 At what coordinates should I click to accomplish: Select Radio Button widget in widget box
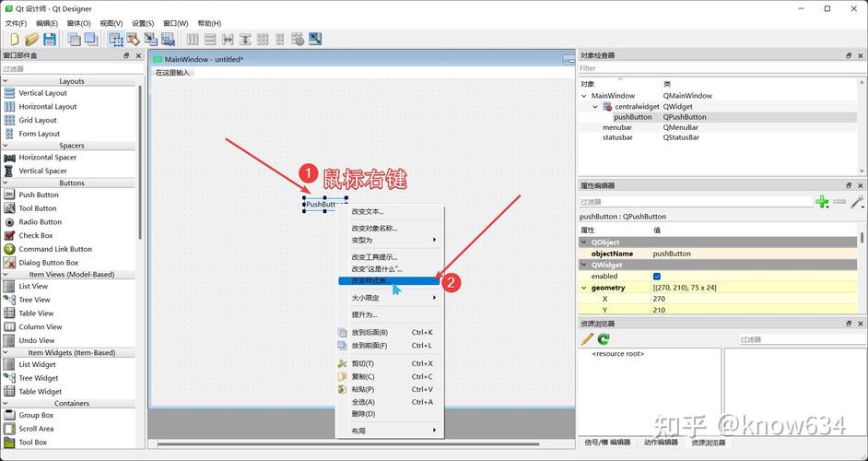[40, 221]
